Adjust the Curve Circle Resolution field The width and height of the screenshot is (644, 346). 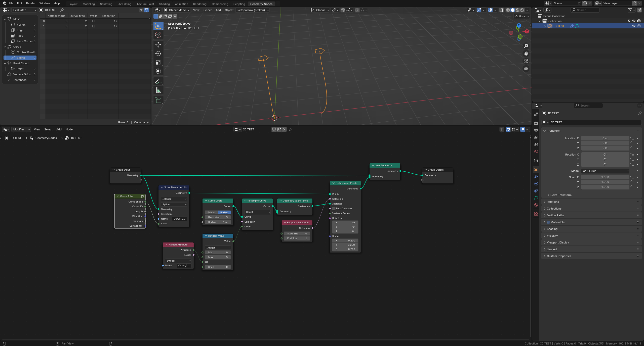tap(218, 217)
